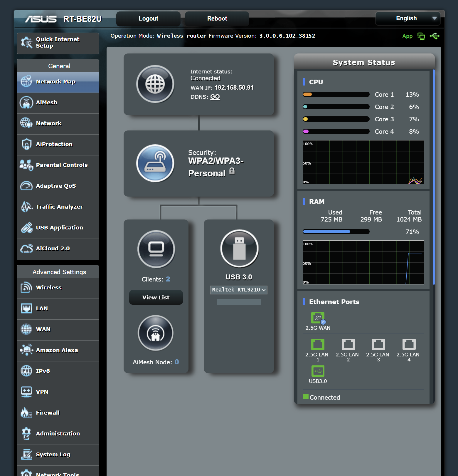Click the Wireless settings icon

26,288
